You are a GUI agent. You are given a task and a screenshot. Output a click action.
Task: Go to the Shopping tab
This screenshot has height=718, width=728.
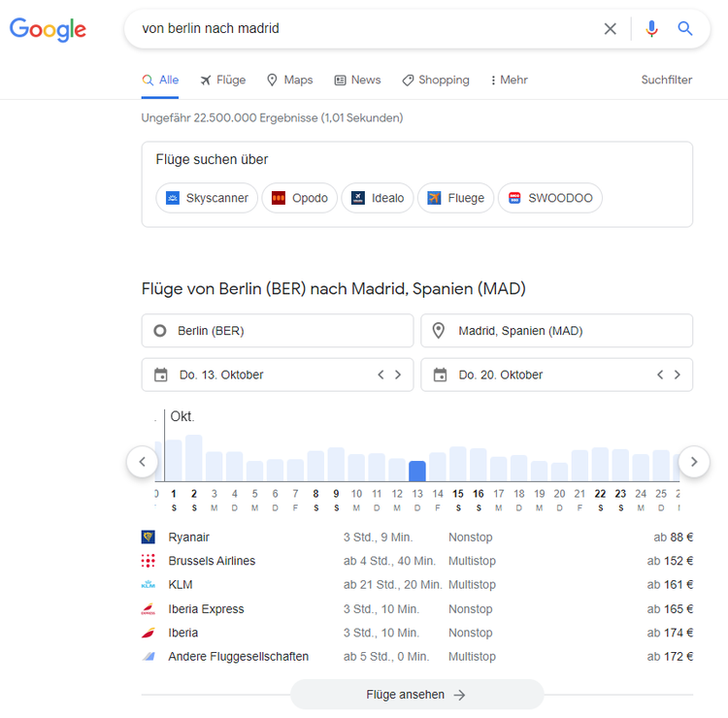[x=436, y=80]
